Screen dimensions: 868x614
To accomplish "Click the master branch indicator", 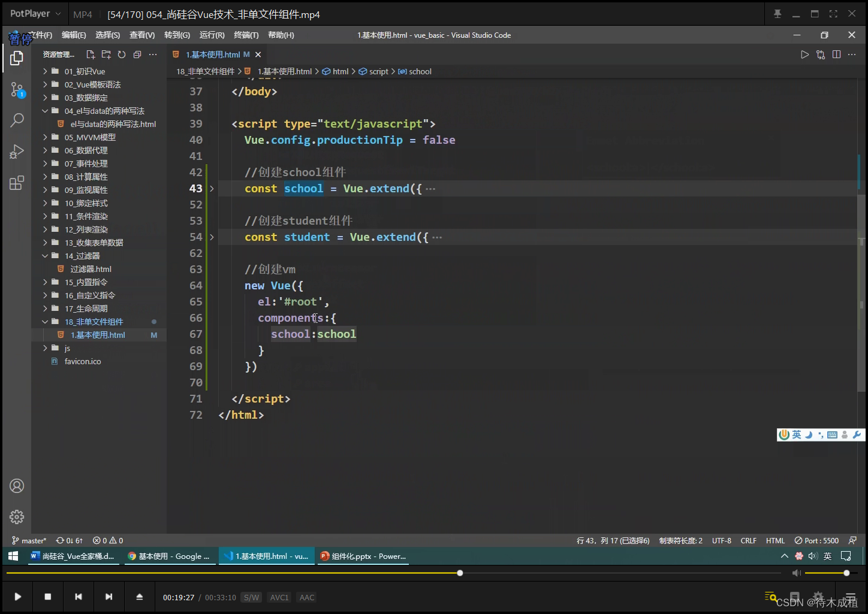I will [x=29, y=540].
